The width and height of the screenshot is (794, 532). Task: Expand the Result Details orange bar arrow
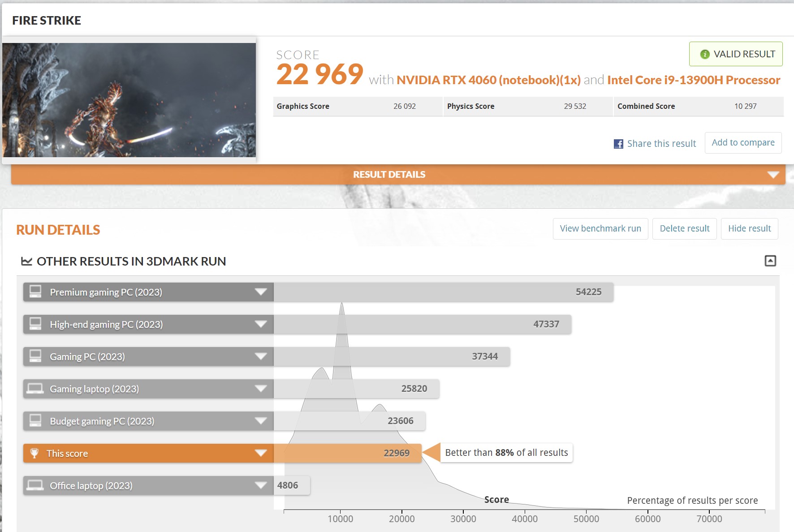pyautogui.click(x=773, y=175)
